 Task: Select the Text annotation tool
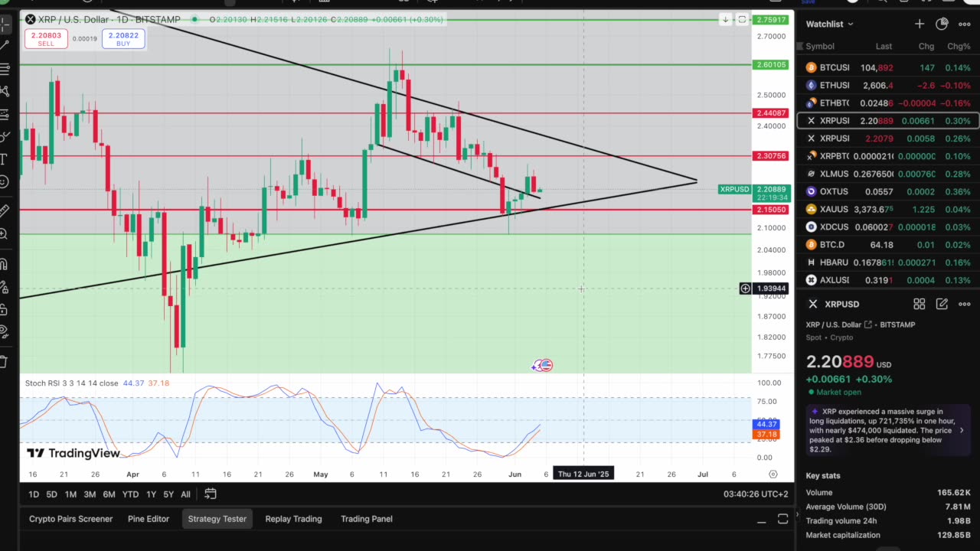pos(5,158)
